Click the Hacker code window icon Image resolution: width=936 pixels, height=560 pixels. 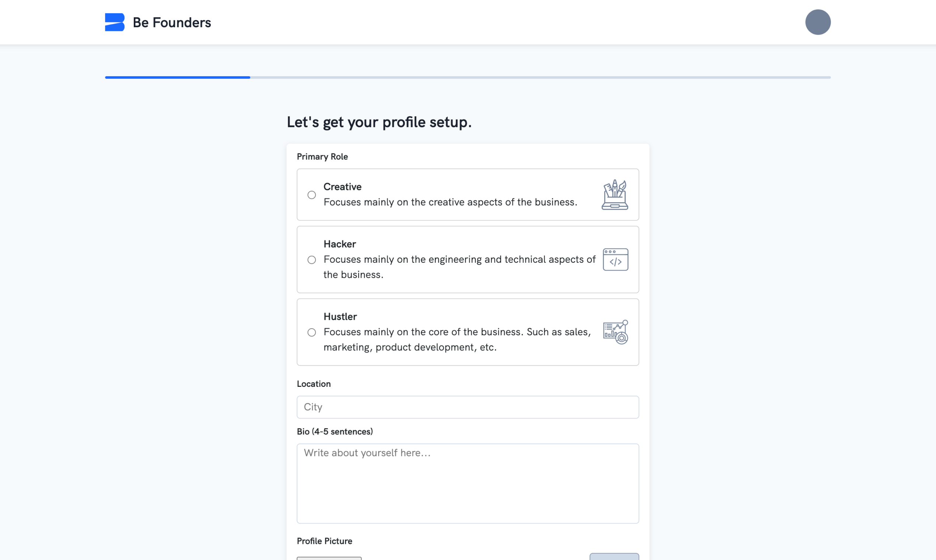tap(615, 260)
